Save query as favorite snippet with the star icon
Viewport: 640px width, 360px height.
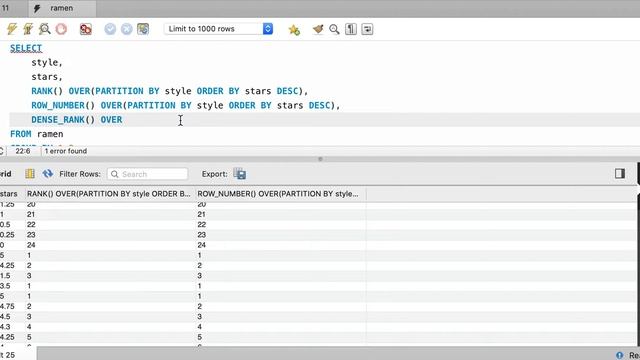point(294,29)
